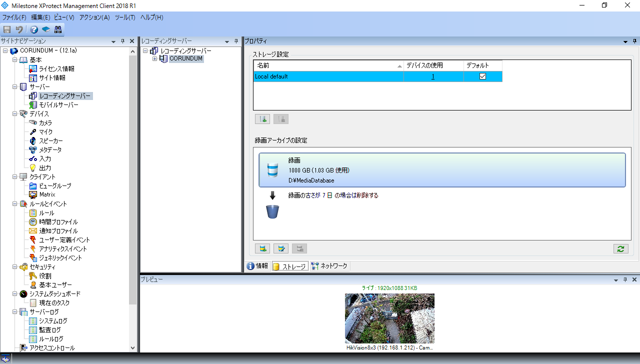640x364 pixels.
Task: Open Help via question mark icon
Action: coord(34,29)
